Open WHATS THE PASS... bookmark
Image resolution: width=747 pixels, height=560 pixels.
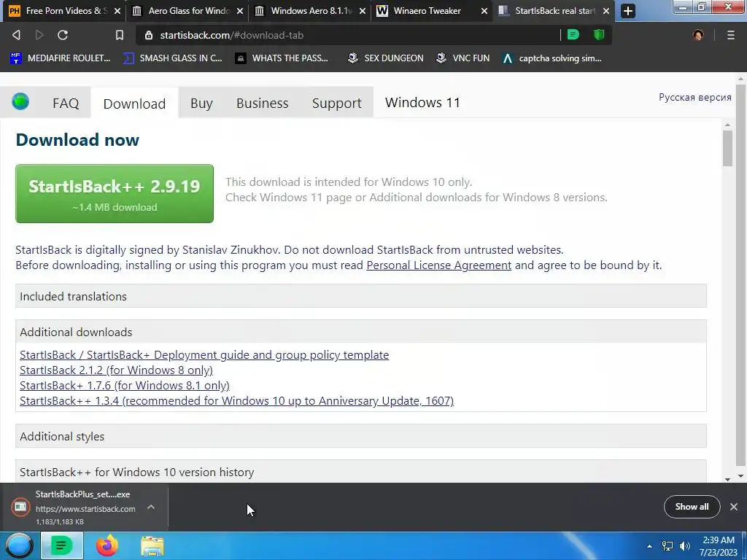pos(282,58)
